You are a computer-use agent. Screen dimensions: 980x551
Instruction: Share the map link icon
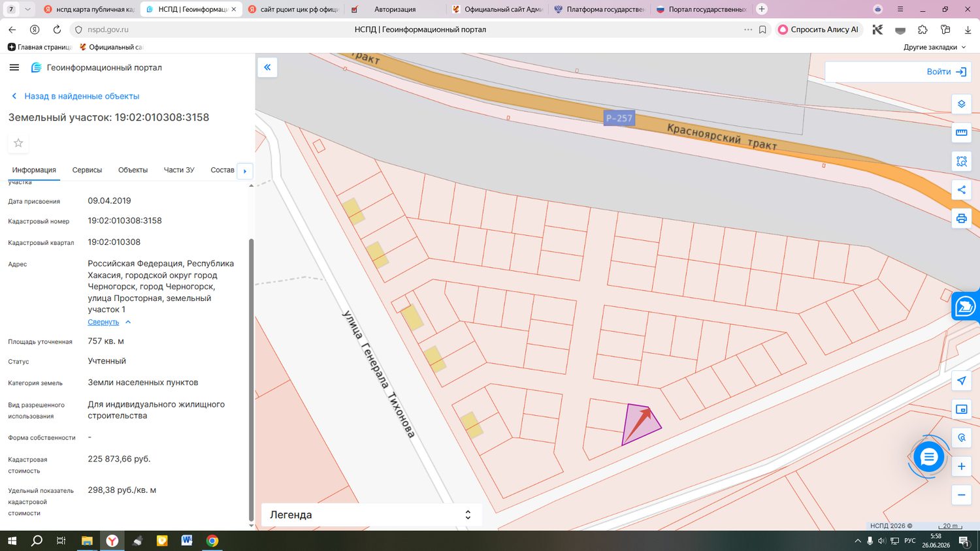point(961,190)
